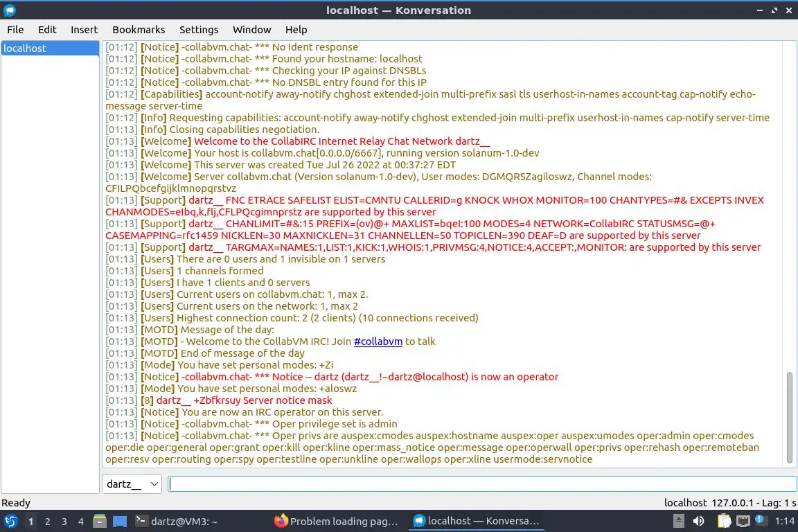Click the eject/removable media tray icon
Image resolution: width=798 pixels, height=532 pixels.
pyautogui.click(x=678, y=521)
